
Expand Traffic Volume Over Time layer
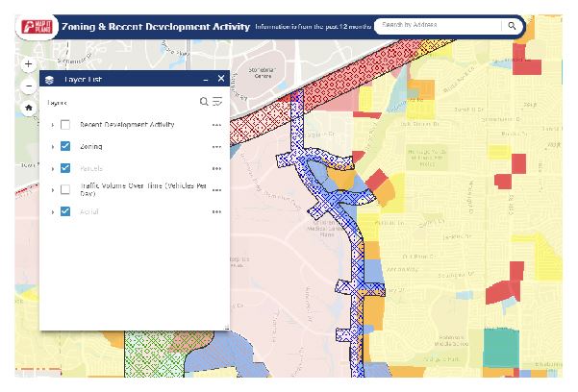pos(52,190)
